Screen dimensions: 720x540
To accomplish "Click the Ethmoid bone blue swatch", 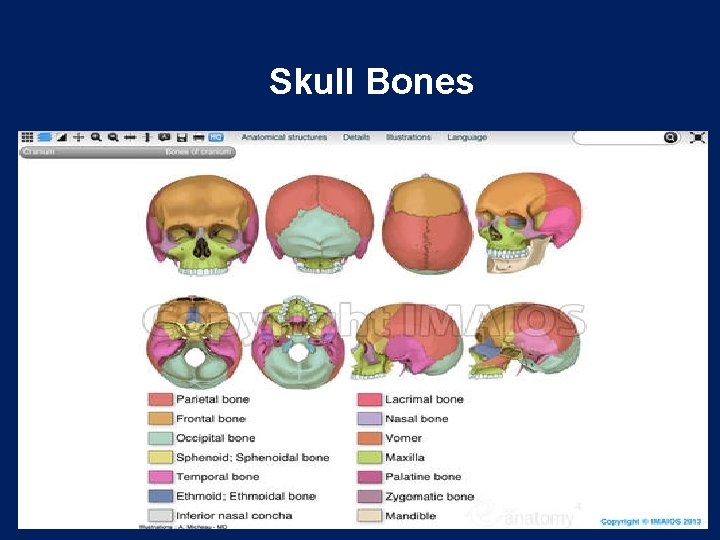I will pyautogui.click(x=160, y=496).
